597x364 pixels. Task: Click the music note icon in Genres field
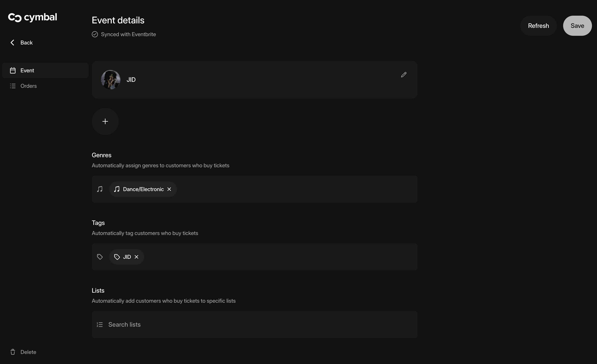pyautogui.click(x=100, y=189)
